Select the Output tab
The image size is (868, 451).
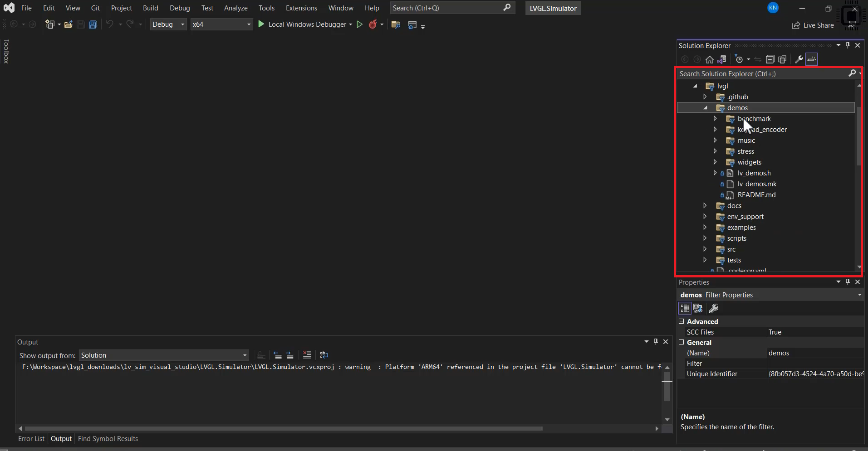(61, 439)
